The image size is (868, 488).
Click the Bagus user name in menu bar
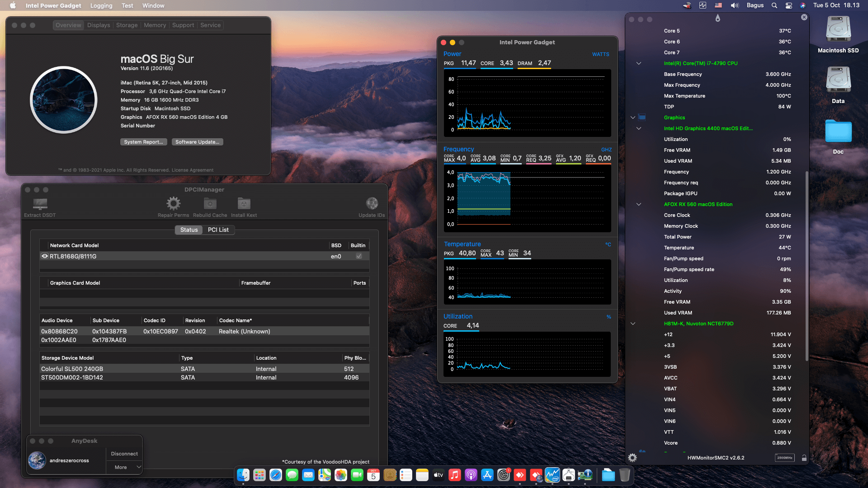pyautogui.click(x=755, y=5)
